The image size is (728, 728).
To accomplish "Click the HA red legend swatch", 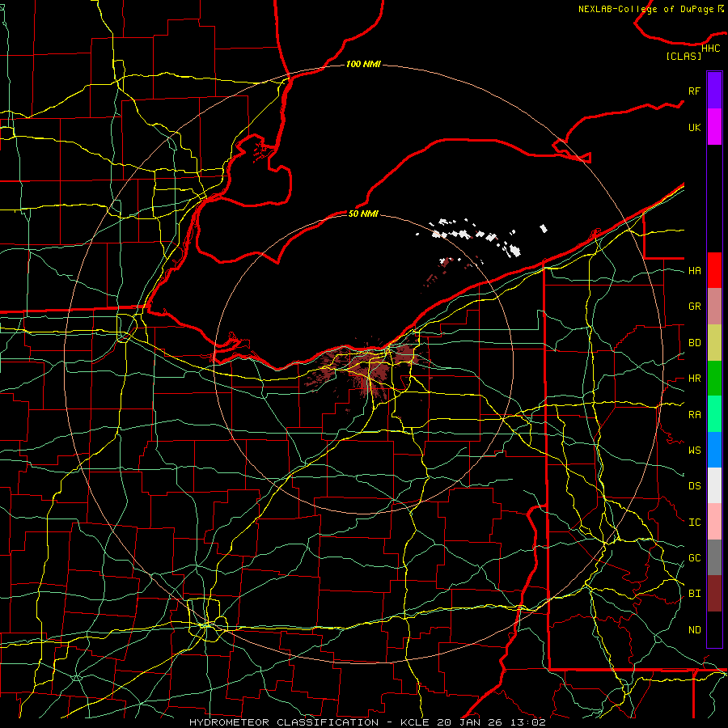I will coord(714,270).
